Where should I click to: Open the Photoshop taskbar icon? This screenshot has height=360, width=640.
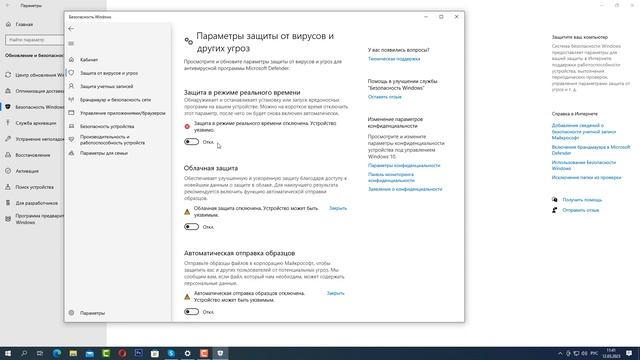click(x=138, y=353)
